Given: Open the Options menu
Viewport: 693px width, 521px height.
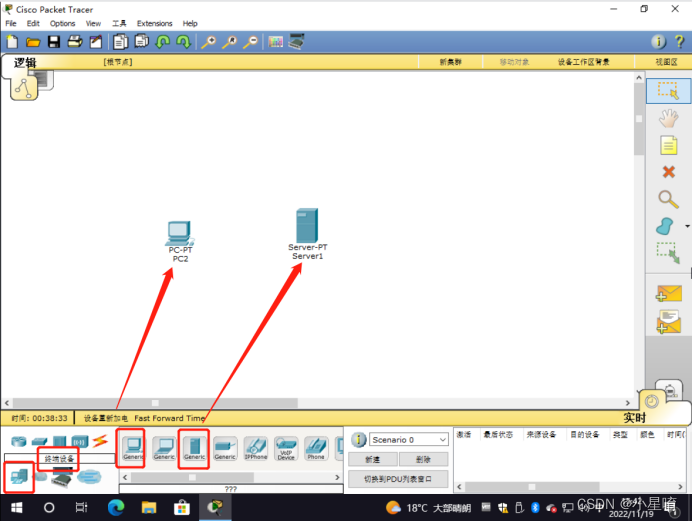Looking at the screenshot, I should (62, 23).
